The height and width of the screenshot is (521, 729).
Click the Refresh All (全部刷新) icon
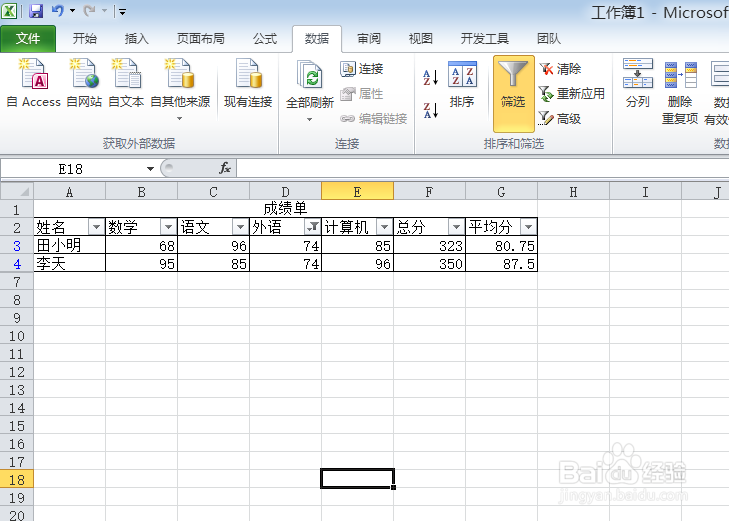click(x=310, y=74)
